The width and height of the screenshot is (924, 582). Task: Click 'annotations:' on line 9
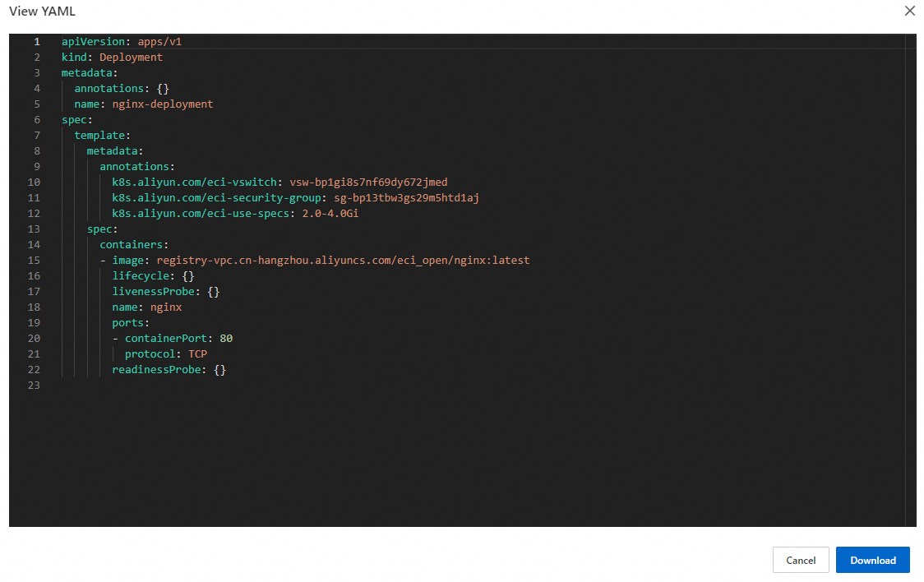pos(137,166)
